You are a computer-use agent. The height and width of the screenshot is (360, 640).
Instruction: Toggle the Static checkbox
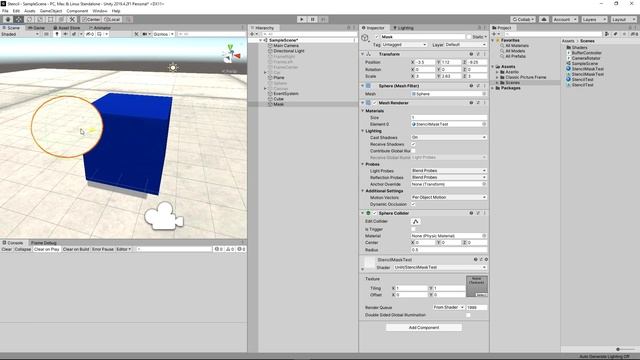469,37
